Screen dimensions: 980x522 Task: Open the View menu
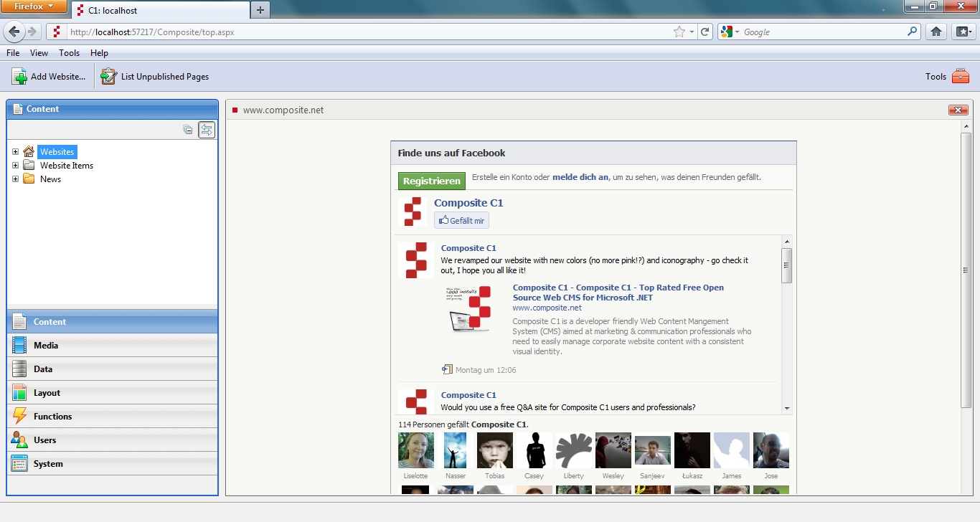coord(39,53)
